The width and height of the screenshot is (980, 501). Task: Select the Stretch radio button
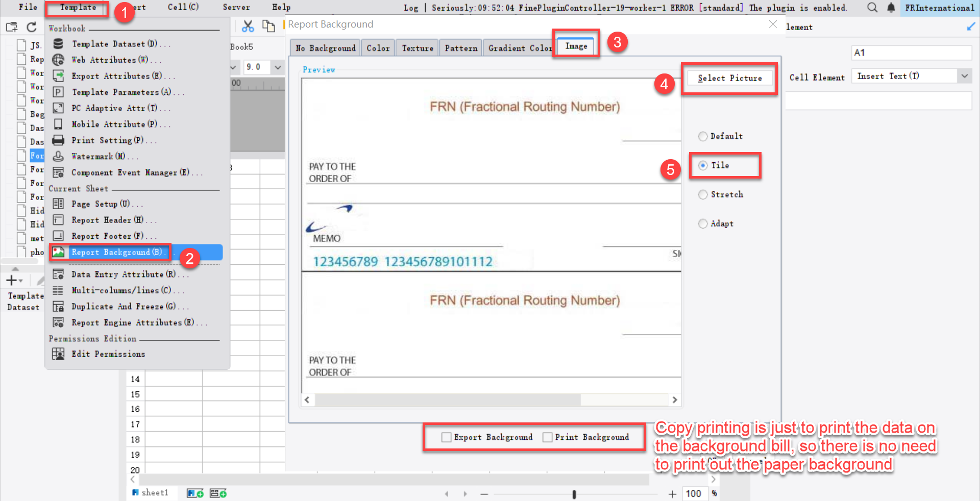(703, 194)
